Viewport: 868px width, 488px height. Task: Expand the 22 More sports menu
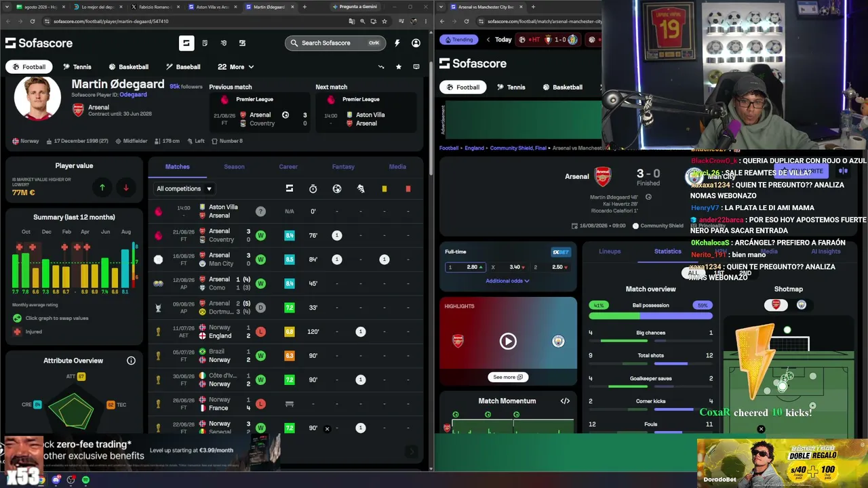236,67
